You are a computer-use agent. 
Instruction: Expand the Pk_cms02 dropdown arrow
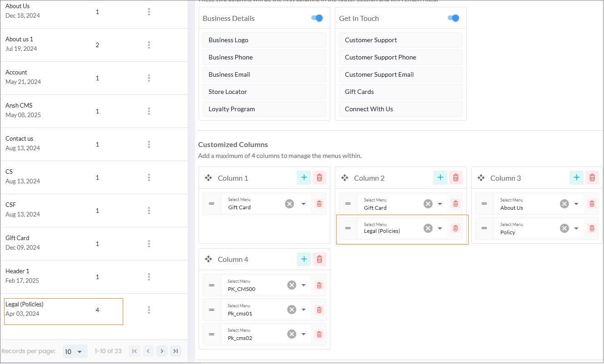click(x=304, y=334)
